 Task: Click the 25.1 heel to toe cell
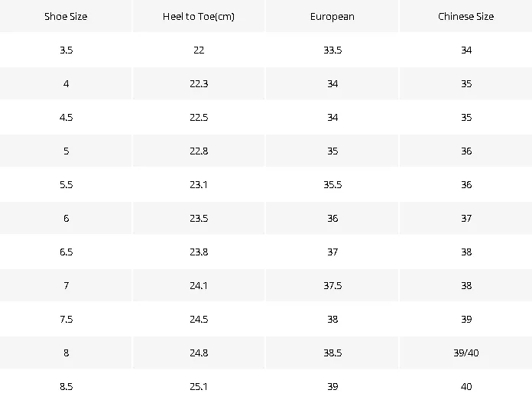tap(199, 386)
